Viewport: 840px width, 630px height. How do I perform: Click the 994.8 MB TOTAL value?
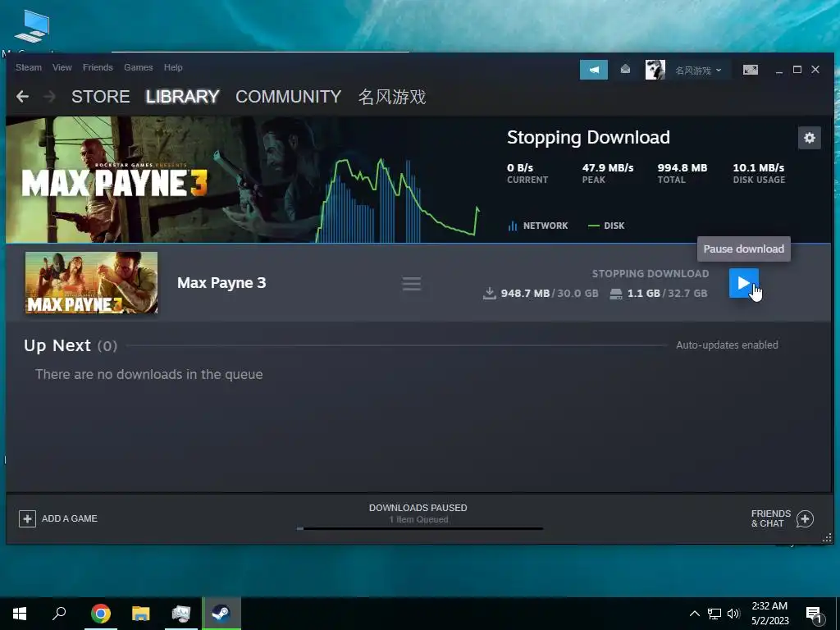pyautogui.click(x=682, y=167)
